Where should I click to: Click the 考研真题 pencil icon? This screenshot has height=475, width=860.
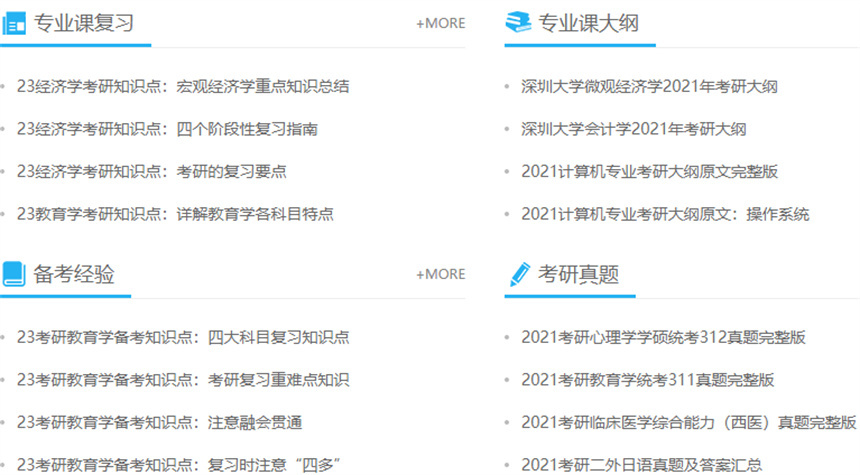[519, 274]
